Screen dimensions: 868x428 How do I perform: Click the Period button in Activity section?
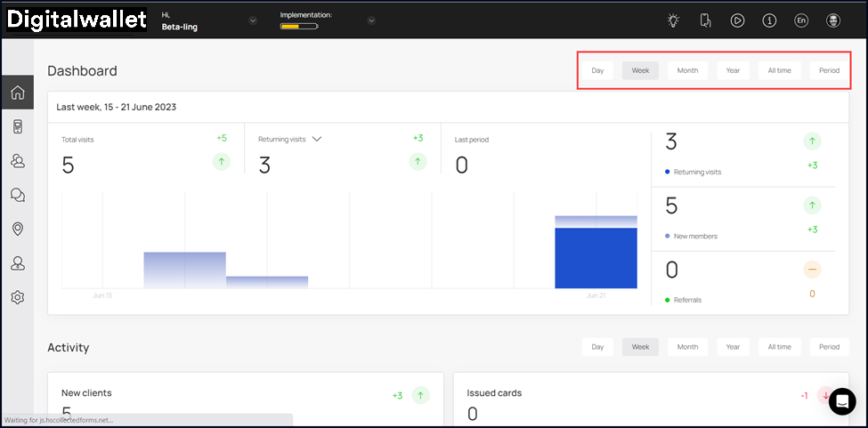pyautogui.click(x=829, y=347)
